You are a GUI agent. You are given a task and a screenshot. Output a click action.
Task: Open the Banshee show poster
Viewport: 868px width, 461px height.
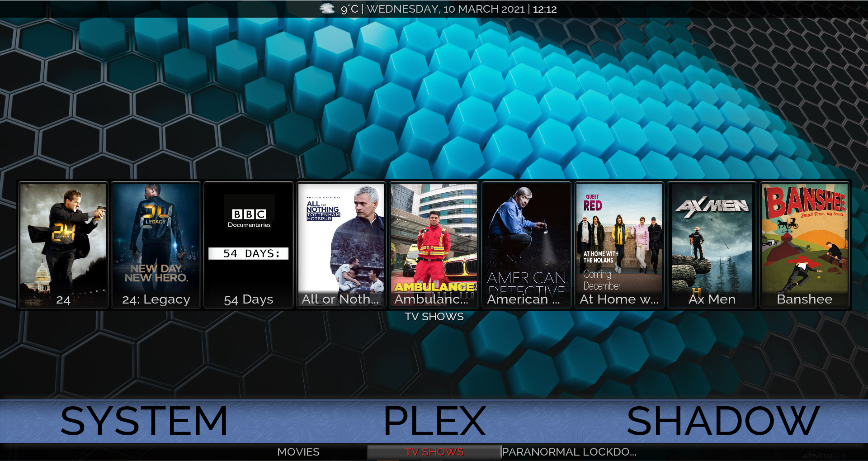(805, 245)
